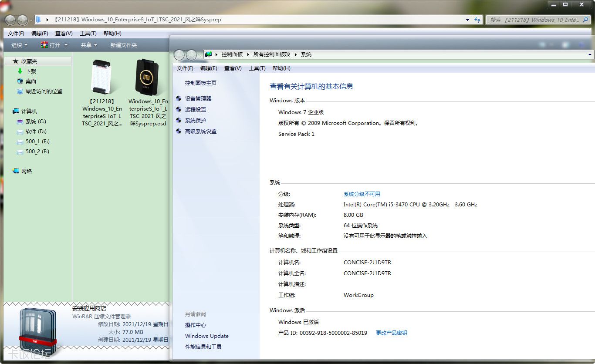Open 桌面 in sidebar favorites
Image resolution: width=595 pixels, height=364 pixels.
tap(30, 81)
